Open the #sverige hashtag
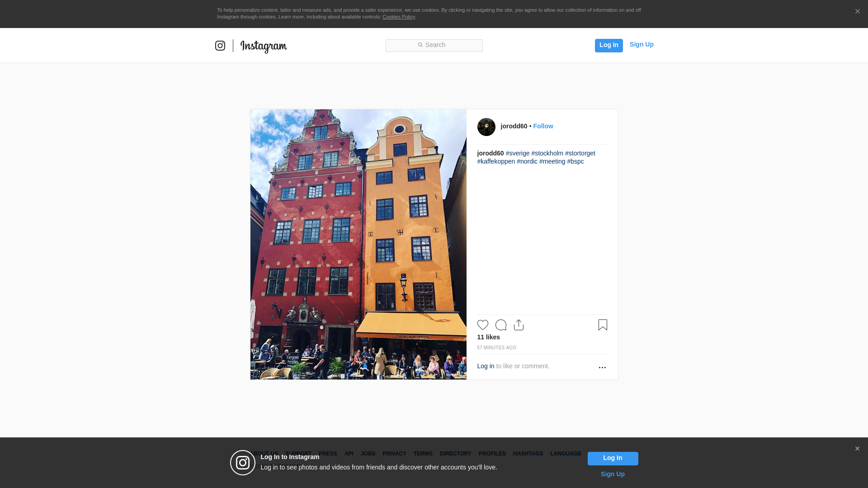 click(x=518, y=153)
